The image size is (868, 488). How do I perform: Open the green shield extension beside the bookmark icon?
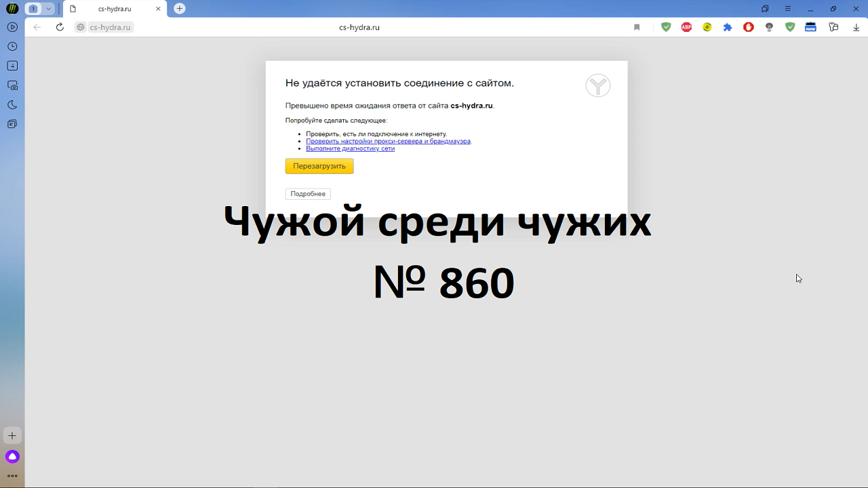pyautogui.click(x=666, y=27)
